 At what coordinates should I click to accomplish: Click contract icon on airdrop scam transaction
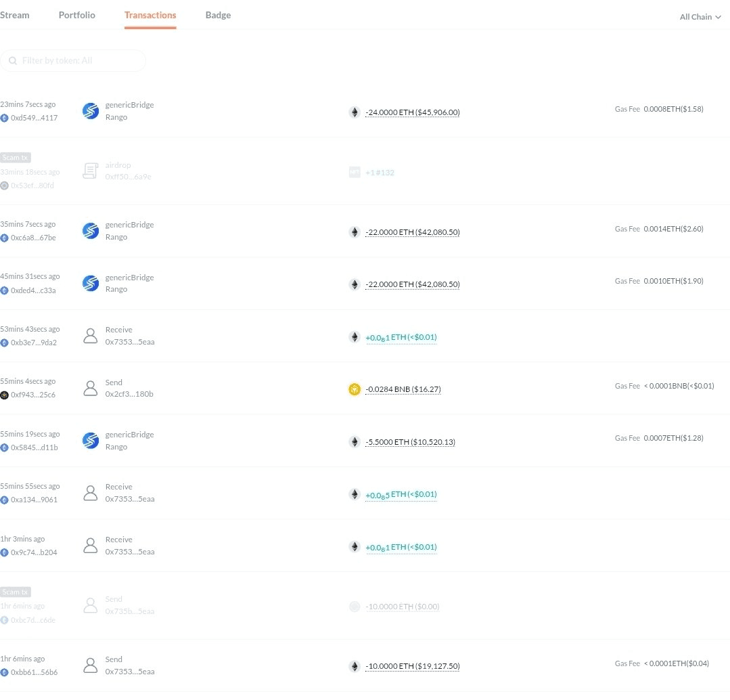(90, 171)
